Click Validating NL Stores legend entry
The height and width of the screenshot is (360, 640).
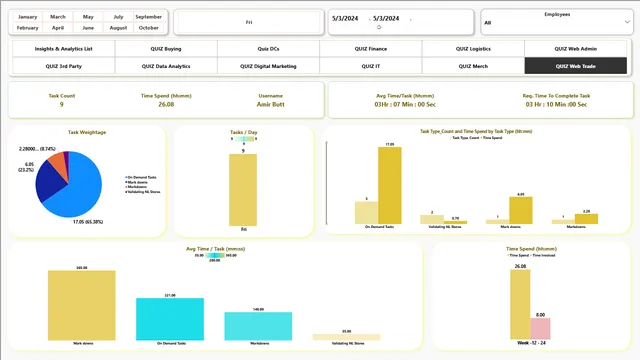pyautogui.click(x=143, y=192)
